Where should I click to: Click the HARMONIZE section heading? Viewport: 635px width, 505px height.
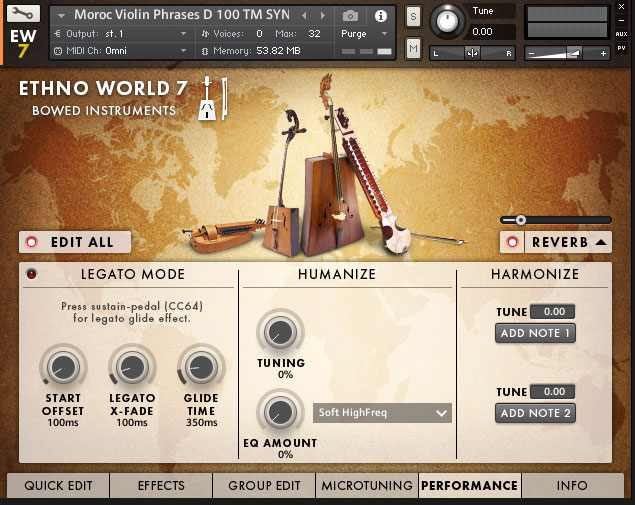click(x=535, y=274)
